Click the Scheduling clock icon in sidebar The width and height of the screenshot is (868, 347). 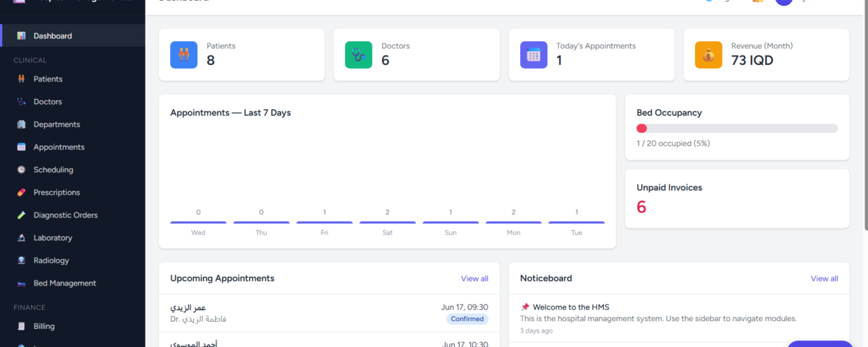pyautogui.click(x=21, y=170)
